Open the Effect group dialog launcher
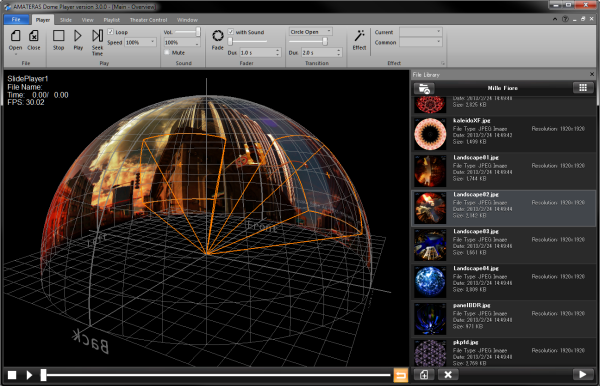Image resolution: width=600 pixels, height=386 pixels. 443,63
